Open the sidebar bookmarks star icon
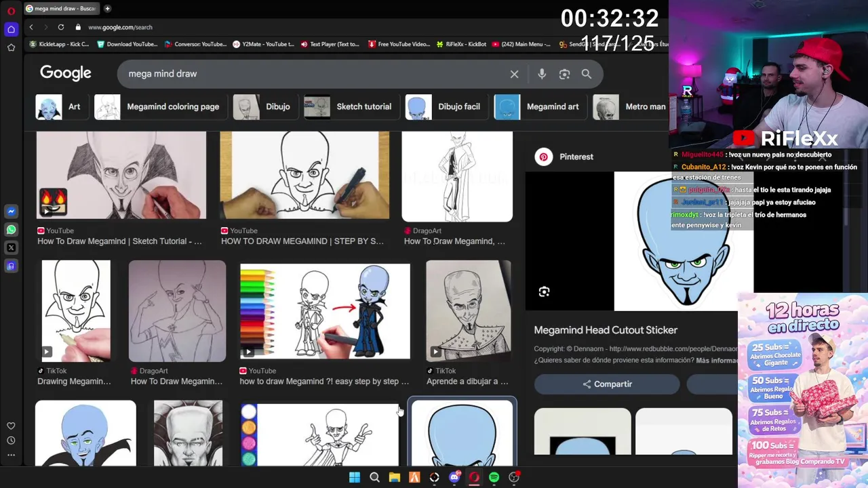 click(x=11, y=47)
